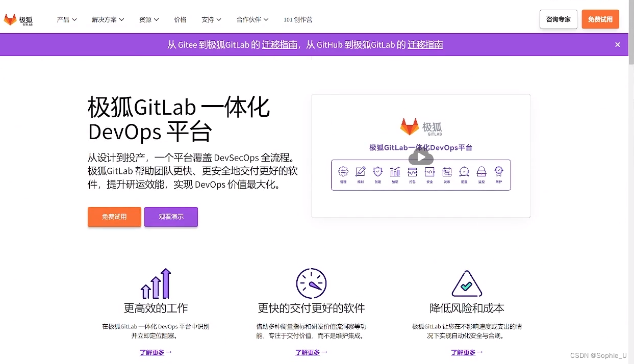The width and height of the screenshot is (634, 364).
Task: Click the rising arrows icon above 更高效的工作
Action: [156, 283]
